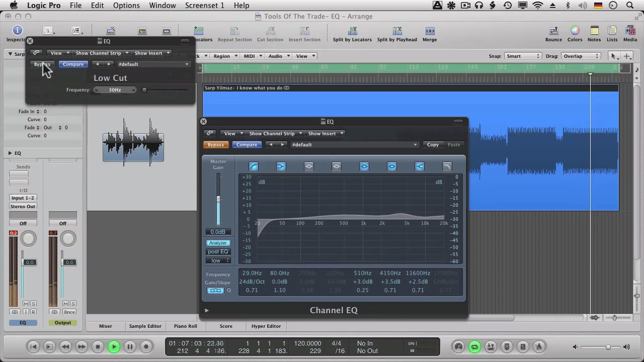Click the Merge toolbar icon
Screen dimensions: 644x362
[430, 31]
